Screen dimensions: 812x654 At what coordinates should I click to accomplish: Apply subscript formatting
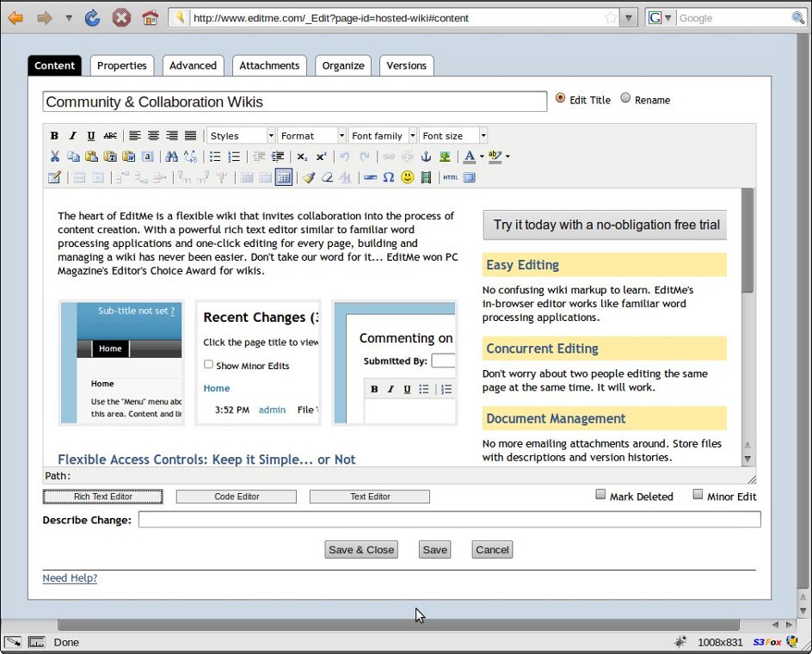(x=302, y=156)
